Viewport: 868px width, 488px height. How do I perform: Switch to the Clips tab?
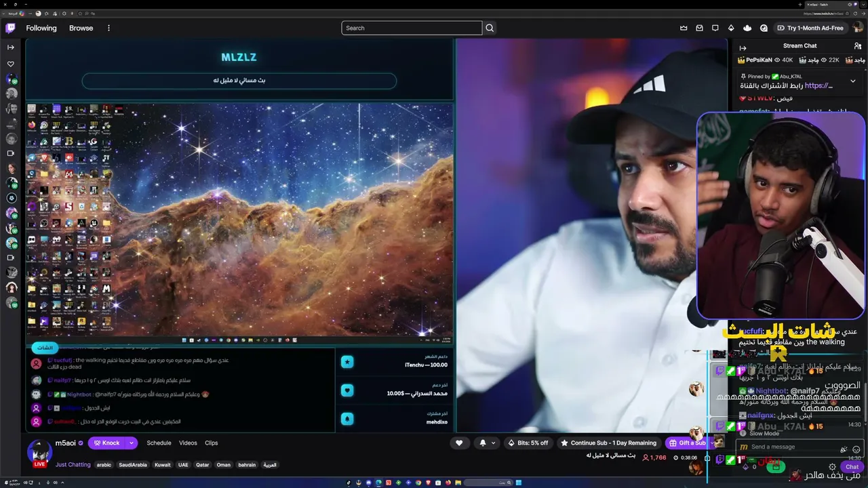point(212,443)
